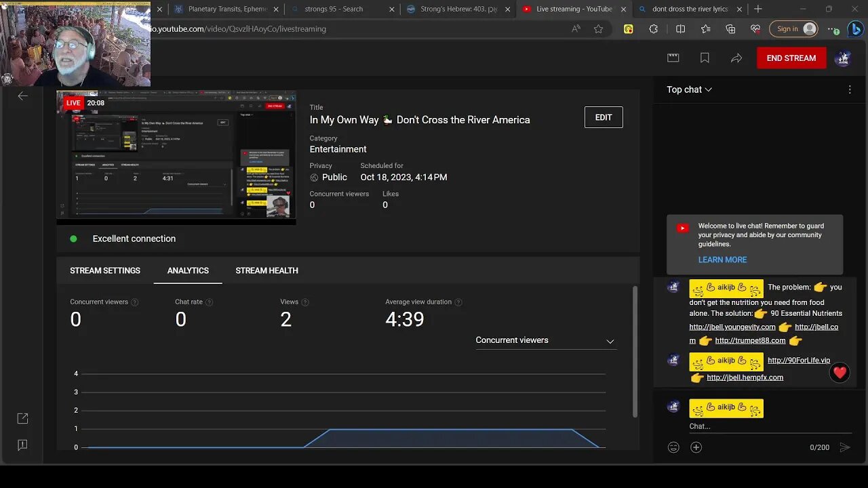Open the Collections icon
Viewport: 868px width, 488px height.
pyautogui.click(x=730, y=29)
